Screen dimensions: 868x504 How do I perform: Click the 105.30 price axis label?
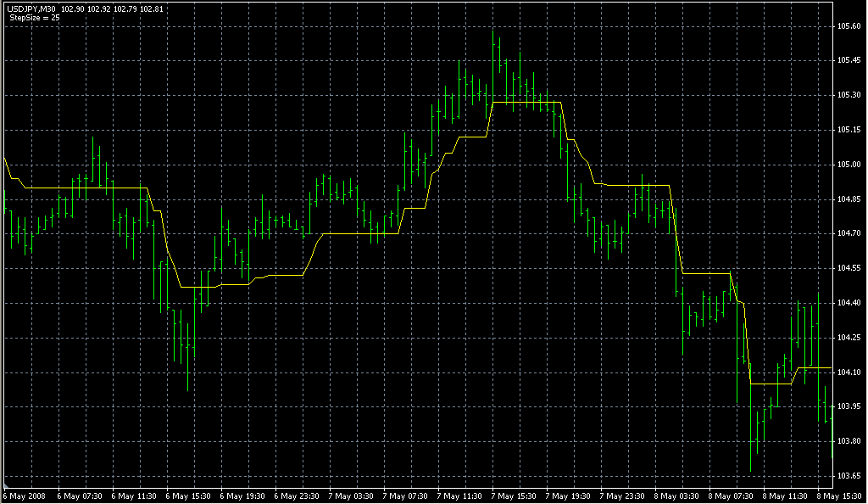click(849, 95)
